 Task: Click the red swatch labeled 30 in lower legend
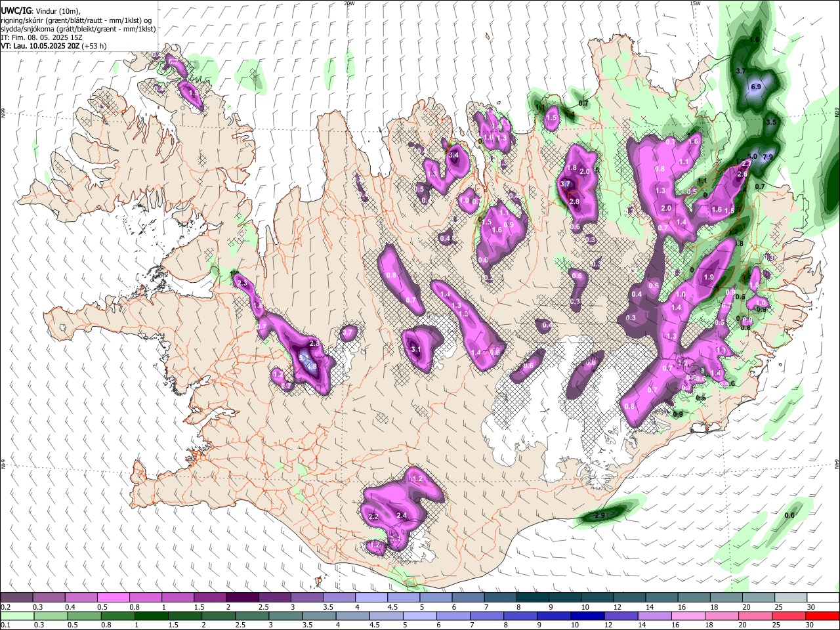click(x=822, y=616)
